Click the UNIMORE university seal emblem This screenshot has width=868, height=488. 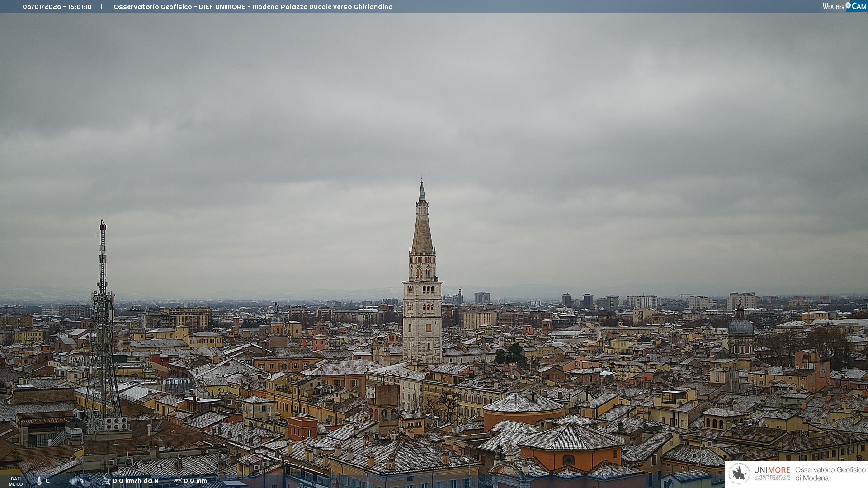pos(740,474)
